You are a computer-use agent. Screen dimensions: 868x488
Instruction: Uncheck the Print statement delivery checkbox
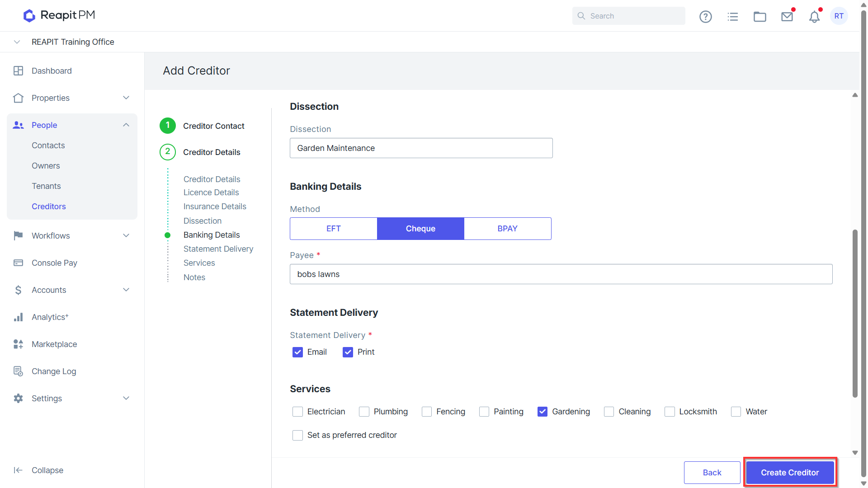348,352
